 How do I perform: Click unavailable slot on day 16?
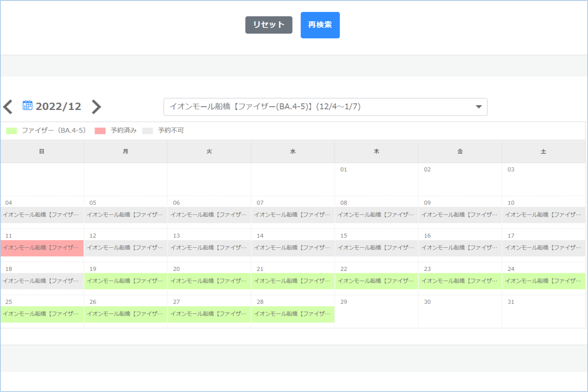tap(460, 248)
